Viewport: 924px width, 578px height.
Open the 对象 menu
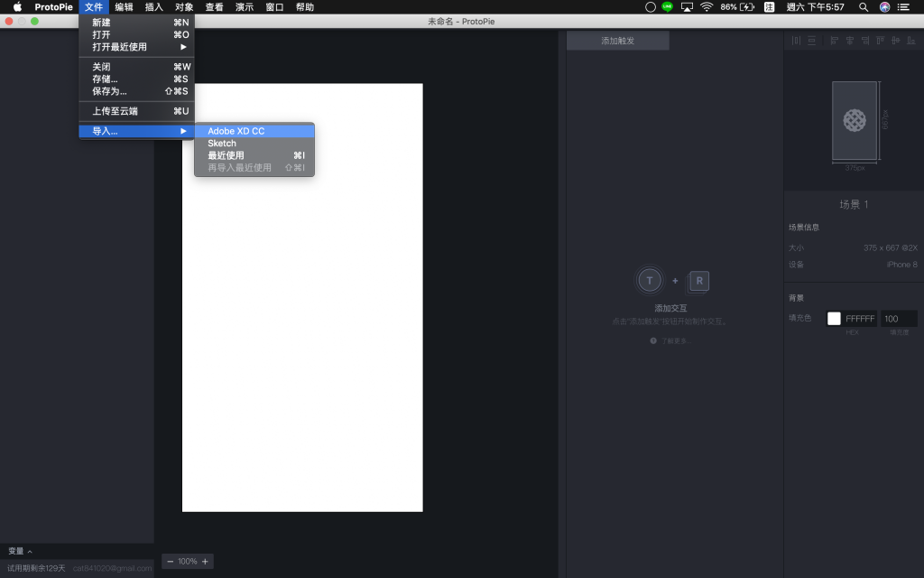[184, 7]
